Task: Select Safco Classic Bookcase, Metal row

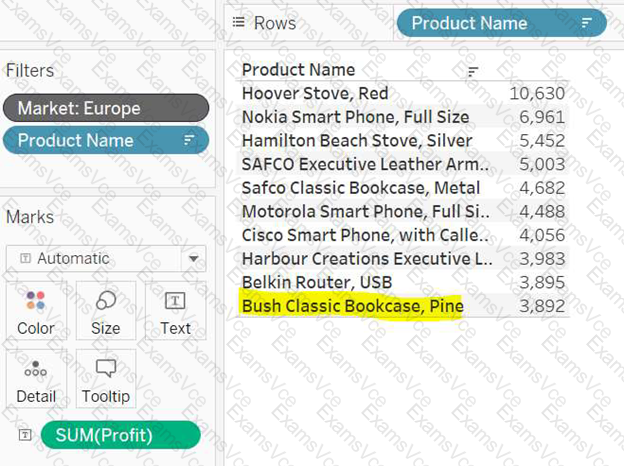Action: [402, 188]
